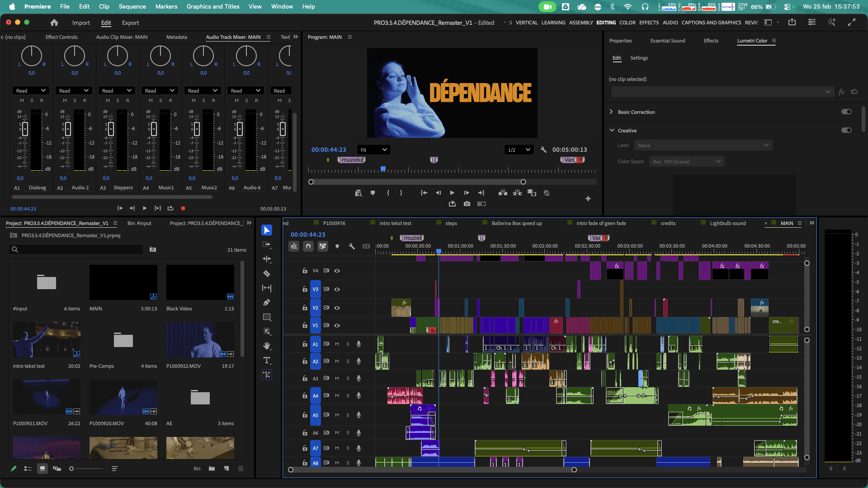Switch to the Essential Sound tab
The height and width of the screenshot is (488, 868).
[x=667, y=41]
